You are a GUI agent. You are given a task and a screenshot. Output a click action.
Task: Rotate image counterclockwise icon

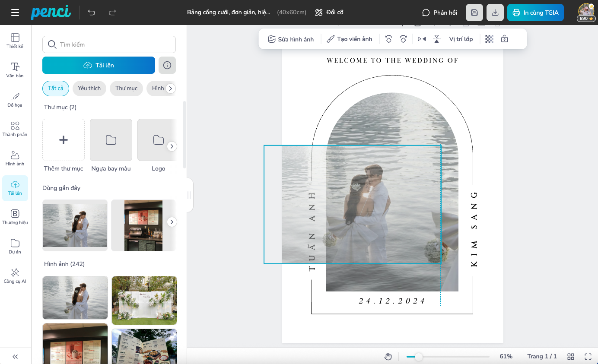[388, 39]
